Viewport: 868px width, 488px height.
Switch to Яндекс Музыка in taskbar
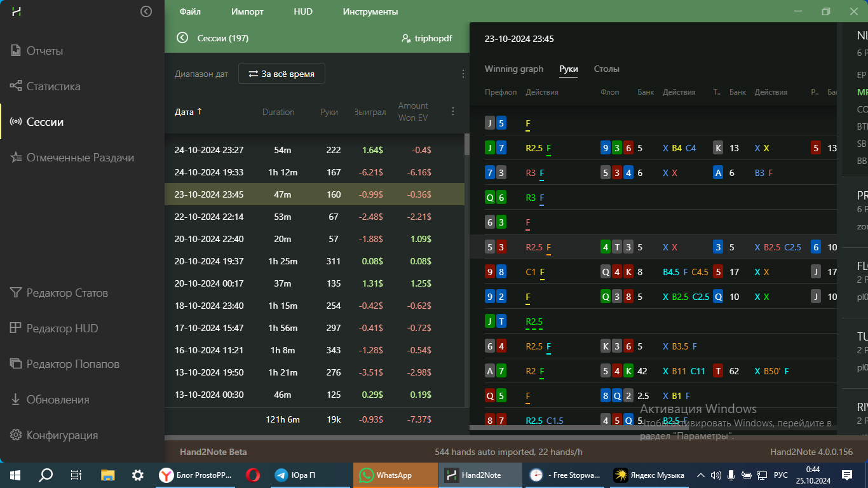(x=649, y=475)
